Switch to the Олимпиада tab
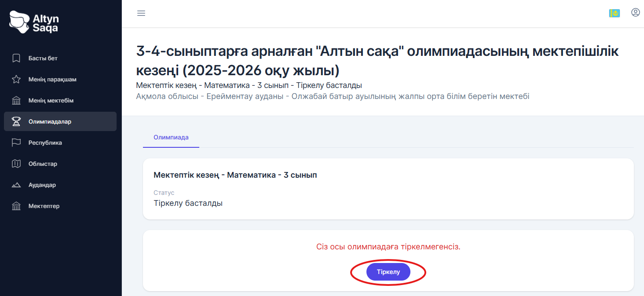Image resolution: width=644 pixels, height=296 pixels. click(171, 137)
